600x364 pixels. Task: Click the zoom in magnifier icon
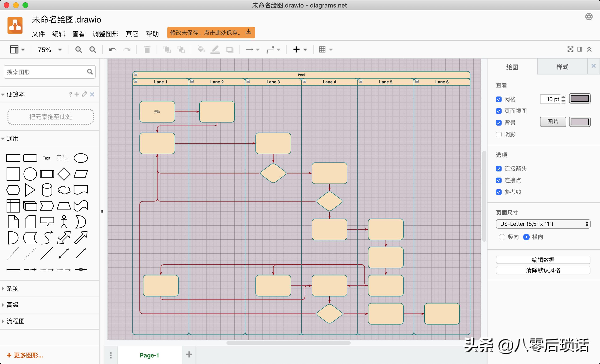point(79,50)
